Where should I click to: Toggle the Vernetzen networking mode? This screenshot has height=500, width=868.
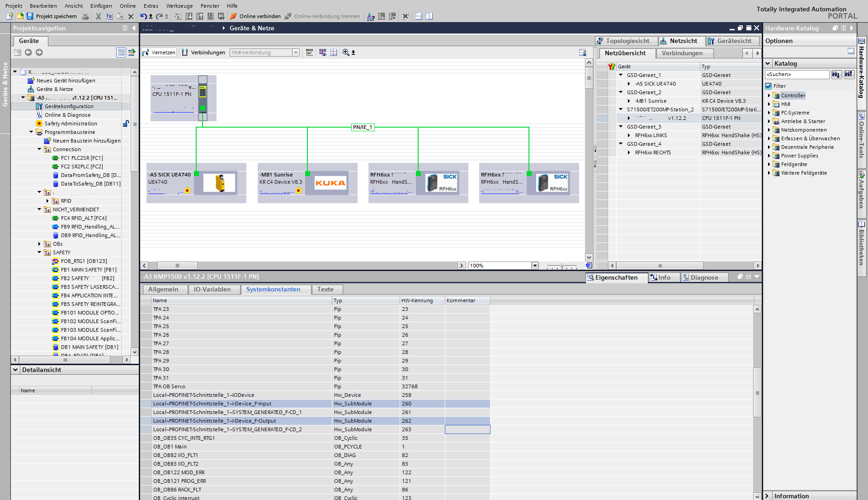tap(159, 52)
